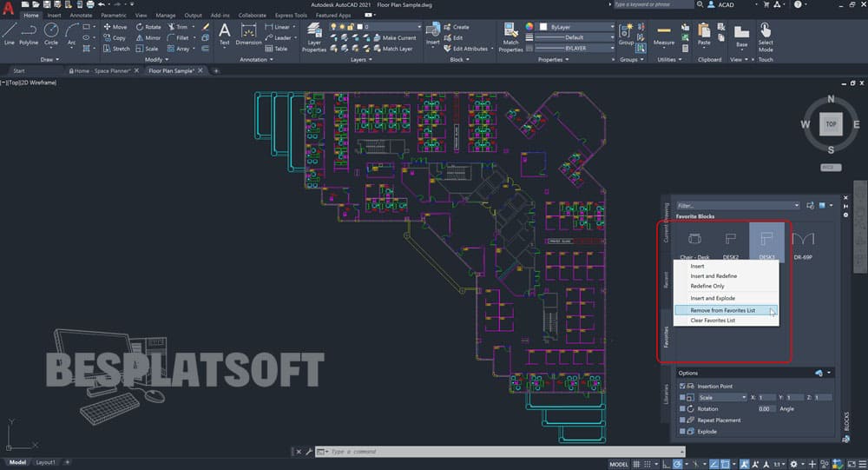Switch to the Annotate ribbon tab
Image resolution: width=868 pixels, height=470 pixels.
(82, 15)
